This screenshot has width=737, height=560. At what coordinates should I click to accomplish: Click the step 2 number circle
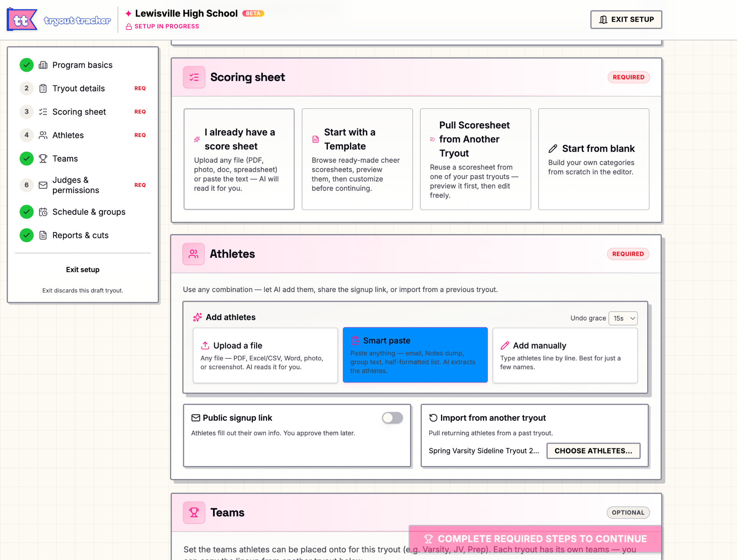point(26,88)
